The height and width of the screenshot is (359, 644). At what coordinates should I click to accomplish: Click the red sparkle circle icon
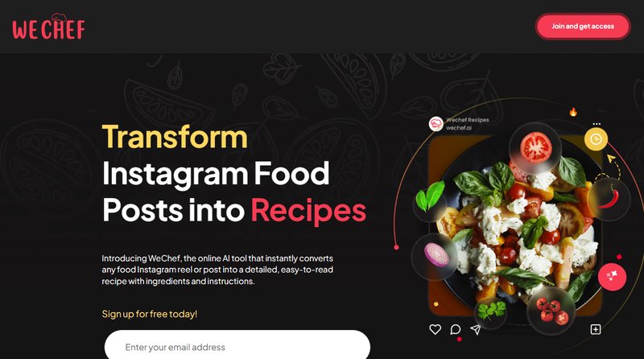[x=612, y=277]
